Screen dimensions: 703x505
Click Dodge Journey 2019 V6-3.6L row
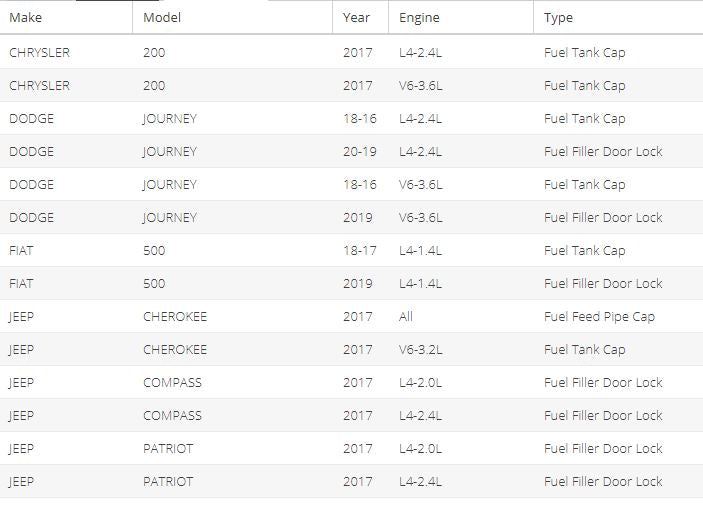(352, 218)
